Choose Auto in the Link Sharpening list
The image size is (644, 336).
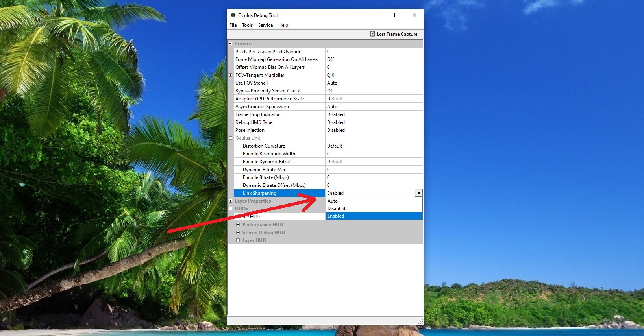pos(374,201)
